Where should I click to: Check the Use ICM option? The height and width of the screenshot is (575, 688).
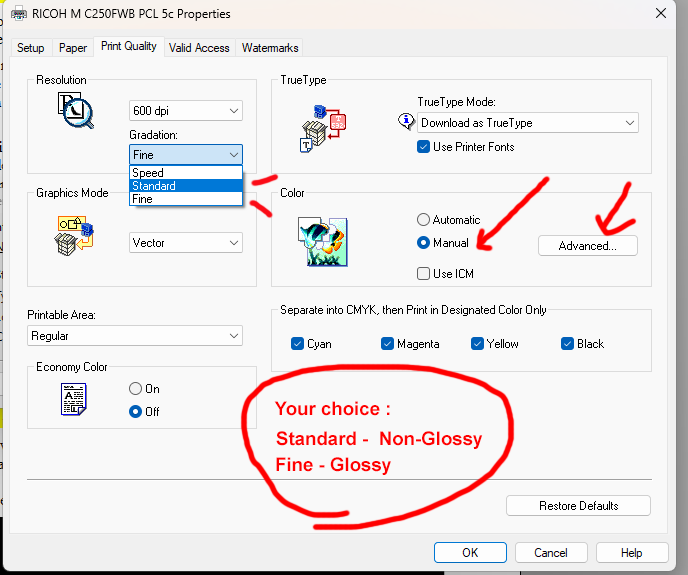(x=424, y=273)
